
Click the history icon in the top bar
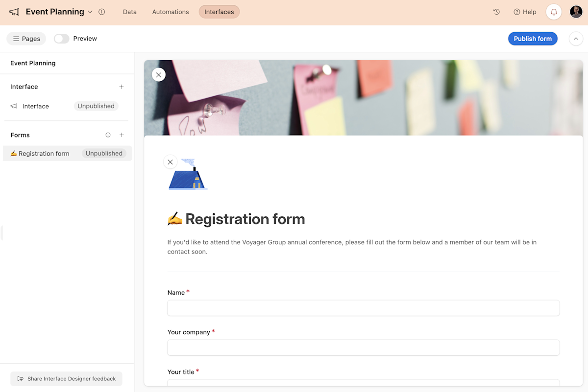(x=496, y=11)
